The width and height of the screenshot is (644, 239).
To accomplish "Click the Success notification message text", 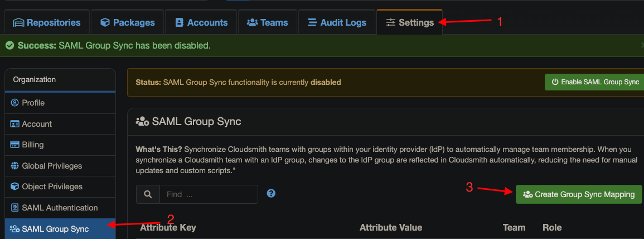I will pos(114,45).
